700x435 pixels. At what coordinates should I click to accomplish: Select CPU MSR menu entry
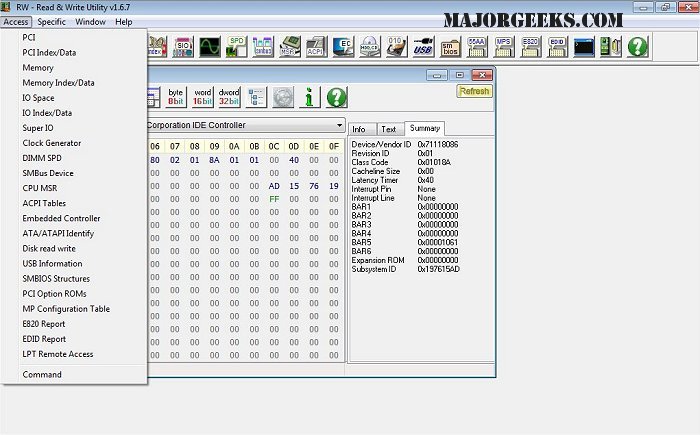pos(74,188)
